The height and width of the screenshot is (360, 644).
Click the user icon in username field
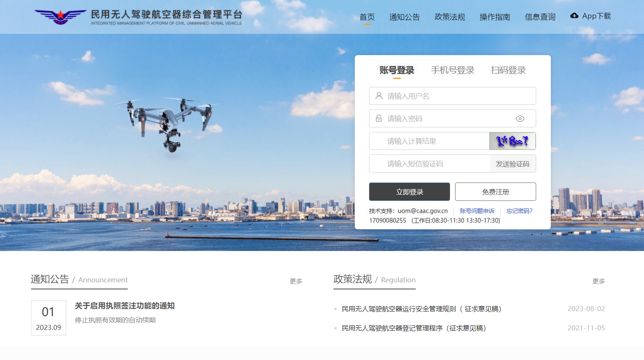(x=379, y=96)
